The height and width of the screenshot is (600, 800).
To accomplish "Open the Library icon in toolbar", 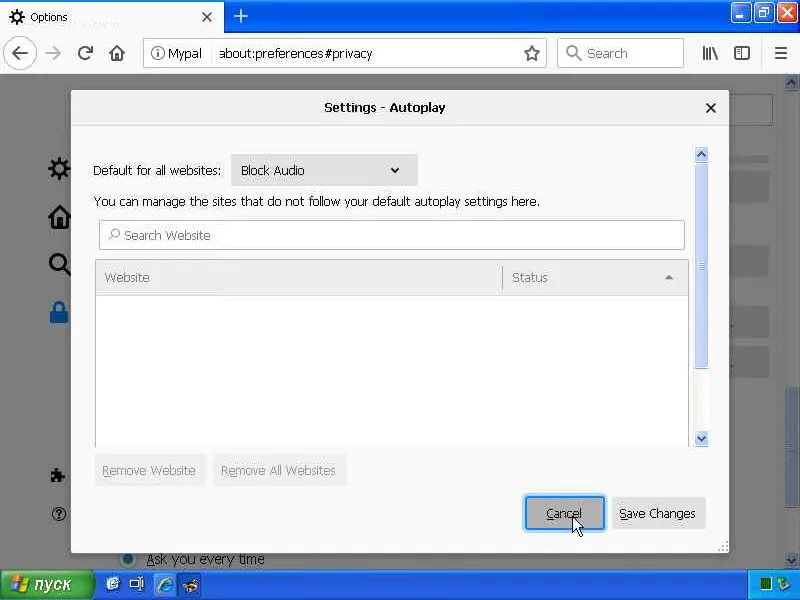I will (x=710, y=53).
